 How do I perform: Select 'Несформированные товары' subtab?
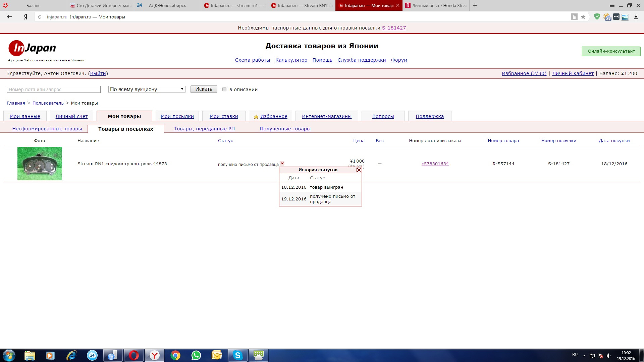pyautogui.click(x=47, y=129)
